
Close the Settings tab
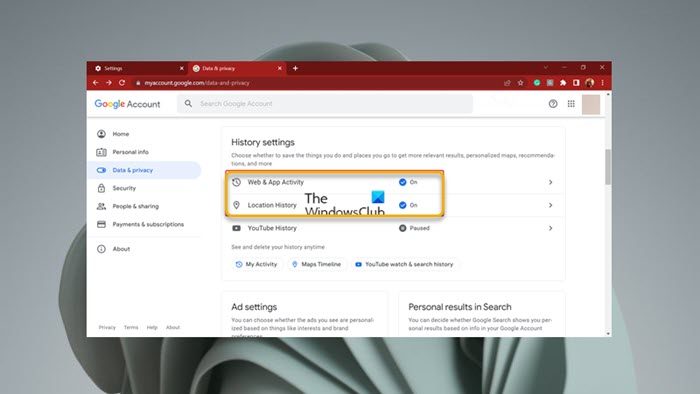tap(181, 68)
